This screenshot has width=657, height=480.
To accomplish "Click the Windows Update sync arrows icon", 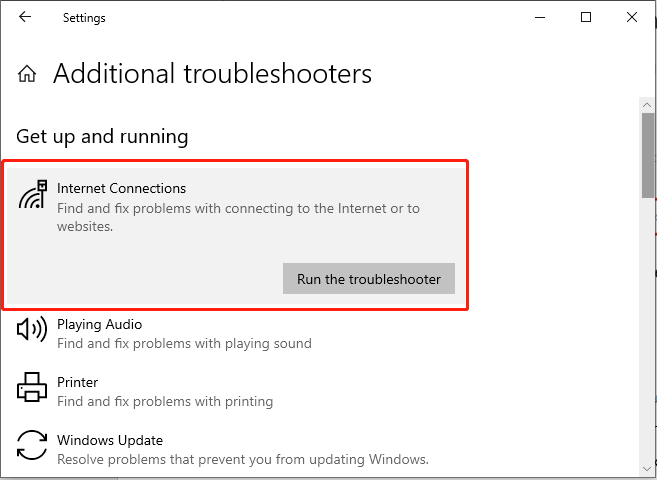I will (x=32, y=445).
